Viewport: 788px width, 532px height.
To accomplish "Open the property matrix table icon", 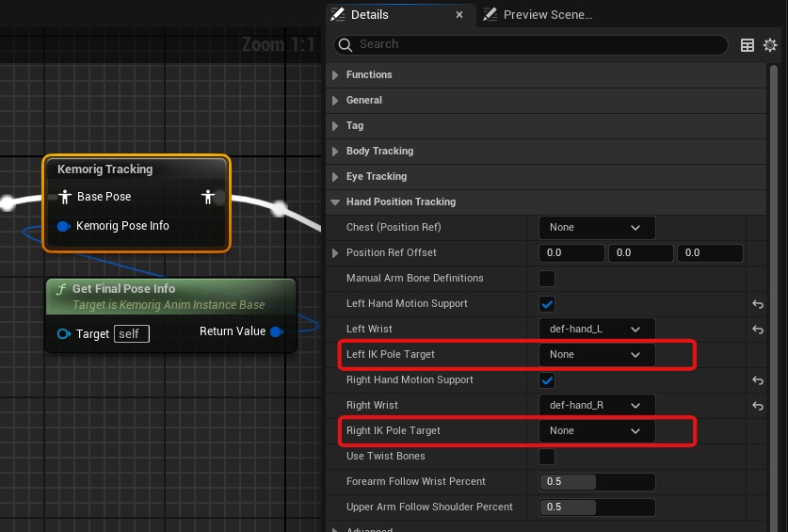I will pos(748,45).
